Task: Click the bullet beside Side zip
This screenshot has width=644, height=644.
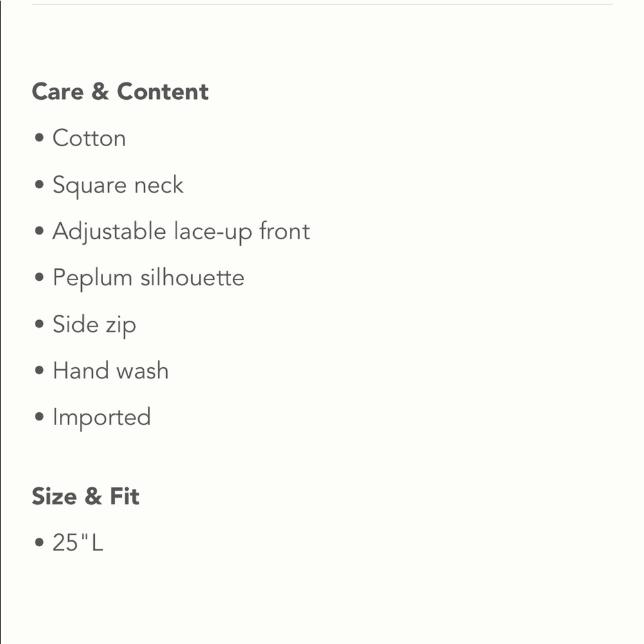Action: [39, 324]
